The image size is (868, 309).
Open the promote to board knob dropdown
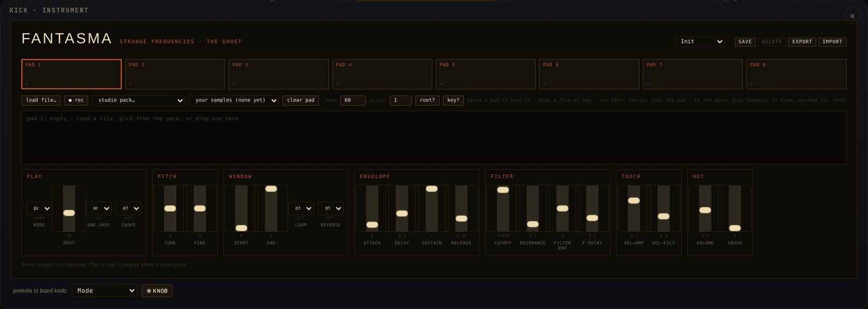coord(105,291)
